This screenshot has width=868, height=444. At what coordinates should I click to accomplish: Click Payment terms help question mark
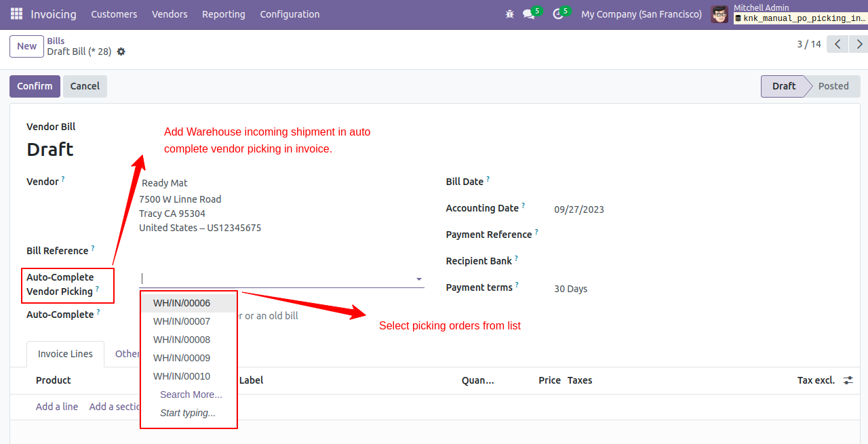(517, 285)
